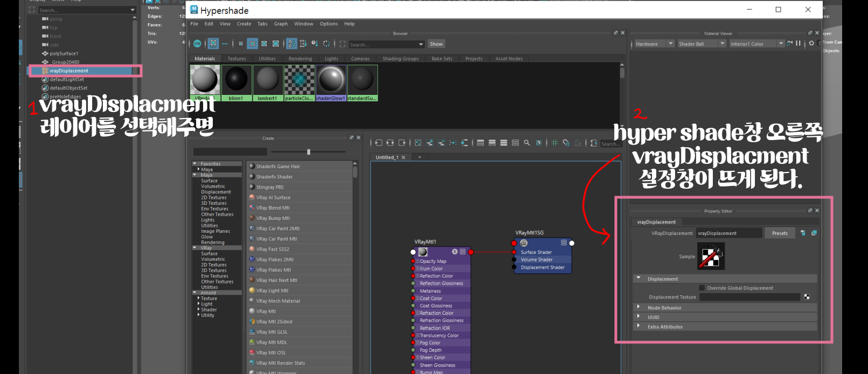Create a VRay Blend Mtl node

(x=300, y=208)
